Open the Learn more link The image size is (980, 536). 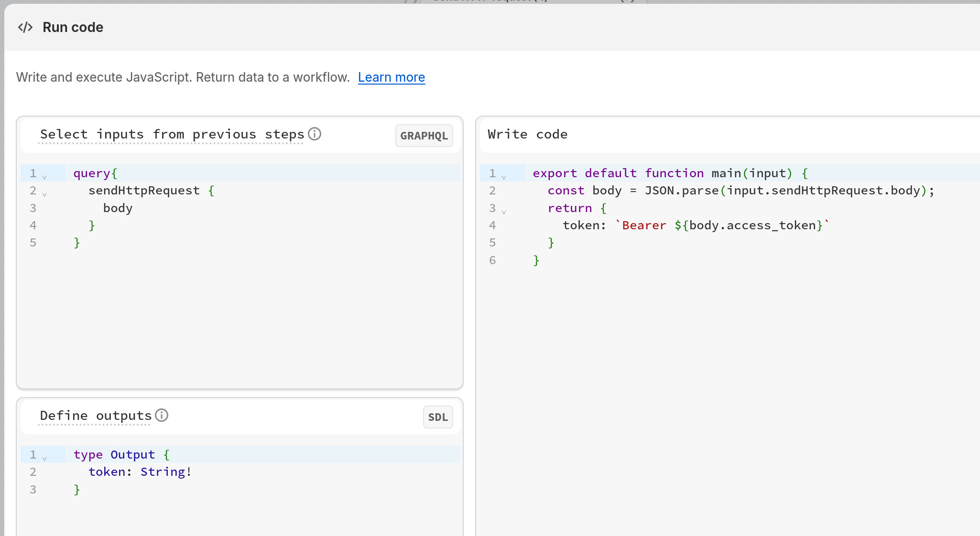pyautogui.click(x=391, y=77)
